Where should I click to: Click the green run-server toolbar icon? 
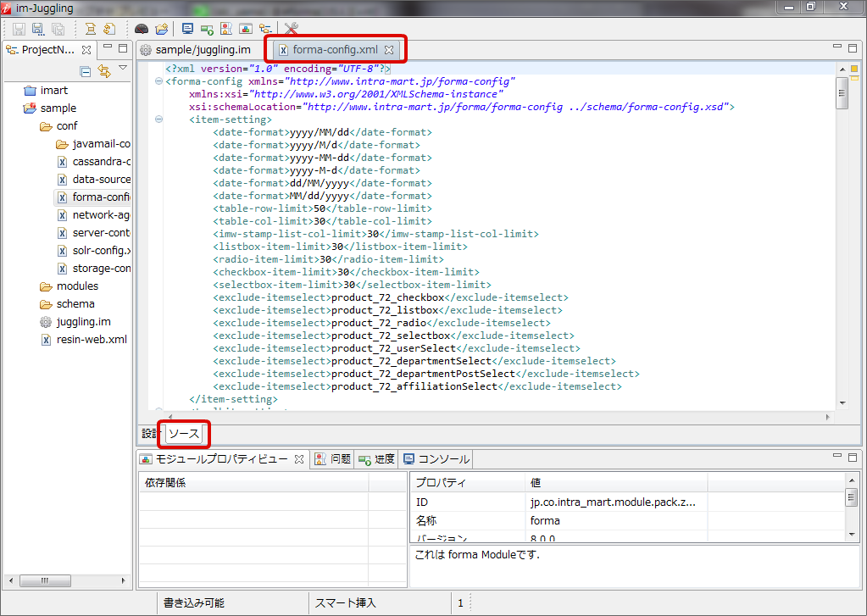[x=207, y=29]
